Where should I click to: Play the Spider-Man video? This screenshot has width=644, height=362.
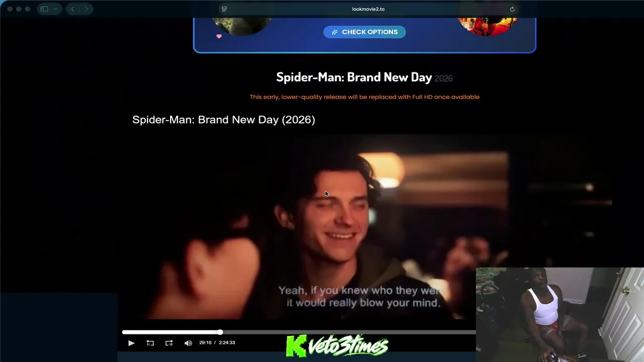[131, 343]
